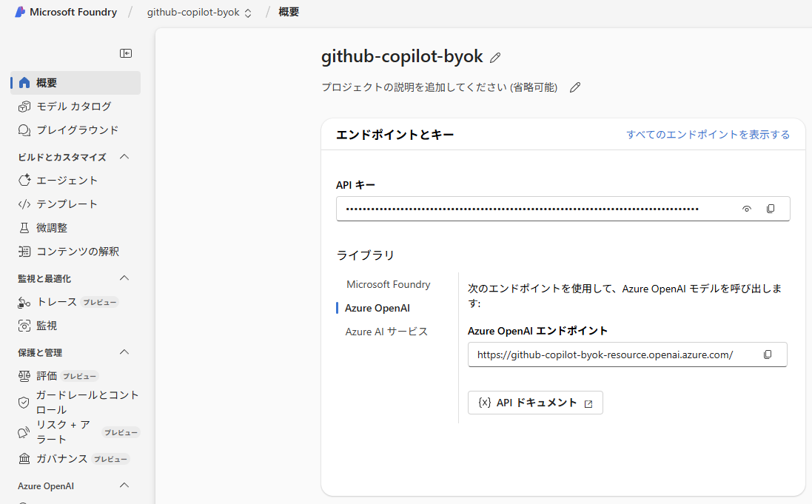Copy the API key to clipboard
The height and width of the screenshot is (504, 812).
(771, 209)
